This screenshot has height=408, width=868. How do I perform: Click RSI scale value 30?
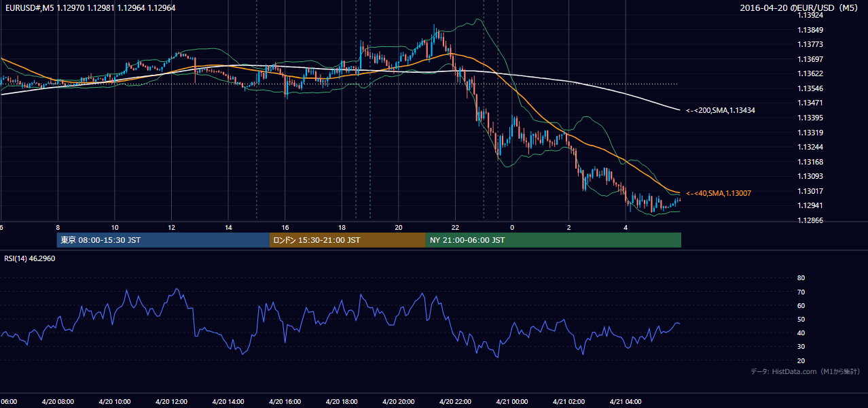click(x=801, y=346)
